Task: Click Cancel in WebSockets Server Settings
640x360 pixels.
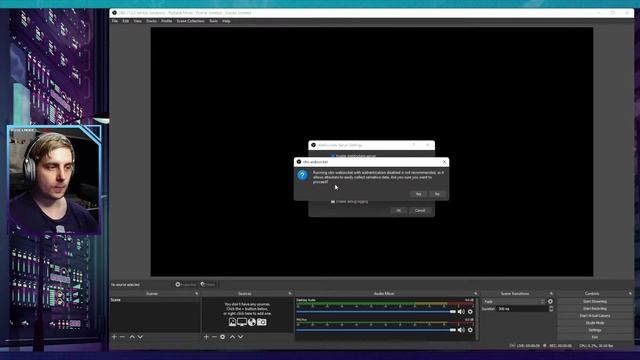Action: tap(420, 211)
